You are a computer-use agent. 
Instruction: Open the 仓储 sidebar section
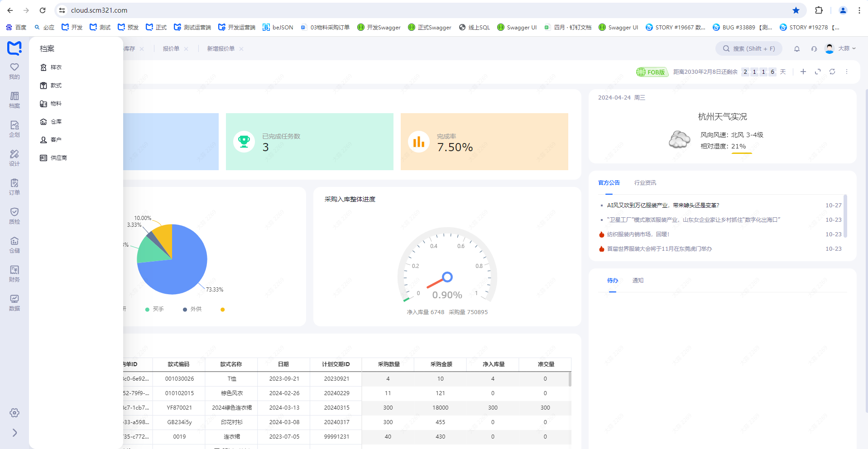[x=14, y=245]
